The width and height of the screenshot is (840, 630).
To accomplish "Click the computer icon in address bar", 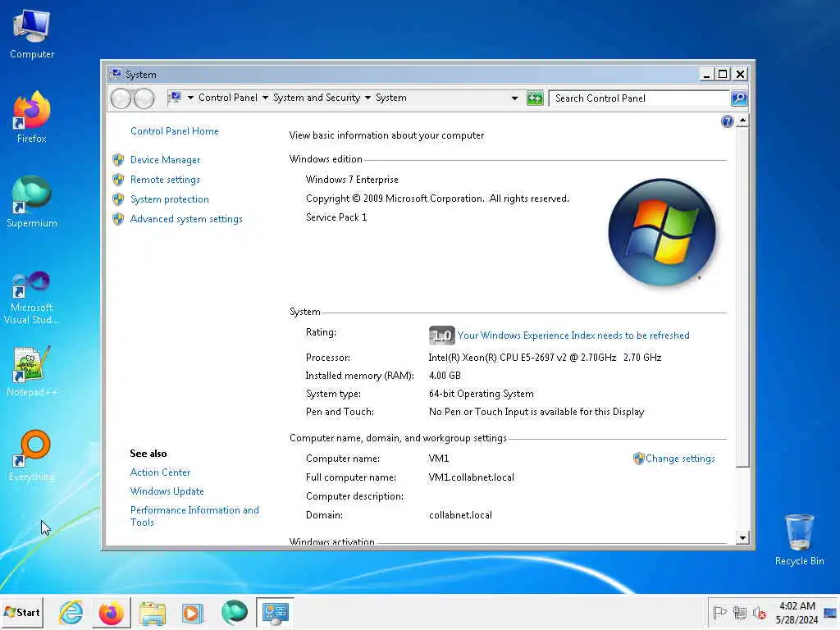I will [175, 98].
